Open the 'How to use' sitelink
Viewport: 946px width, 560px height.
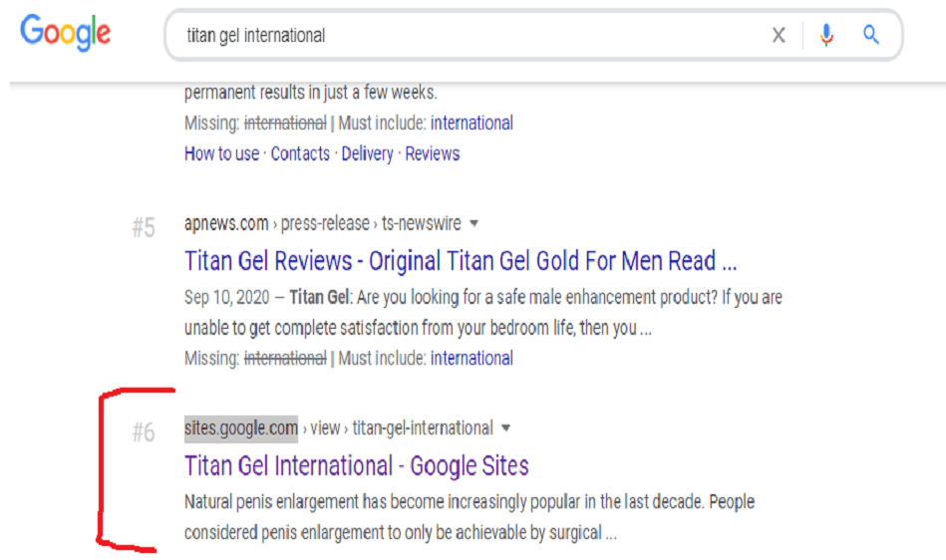[x=221, y=153]
